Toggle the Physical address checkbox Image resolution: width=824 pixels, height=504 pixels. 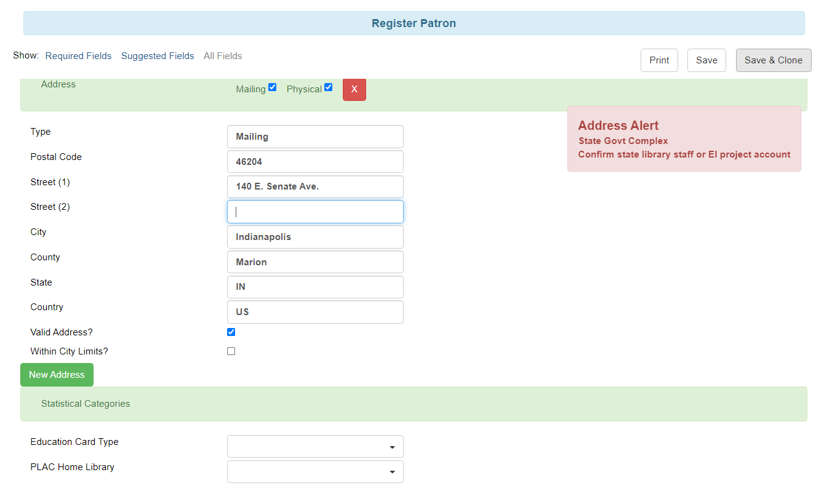(x=328, y=87)
